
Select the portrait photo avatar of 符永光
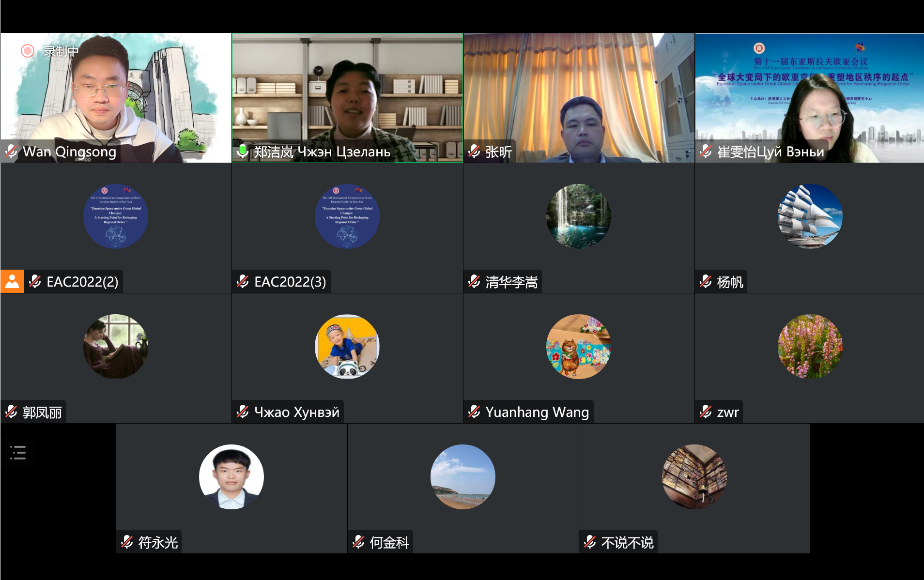tap(231, 477)
